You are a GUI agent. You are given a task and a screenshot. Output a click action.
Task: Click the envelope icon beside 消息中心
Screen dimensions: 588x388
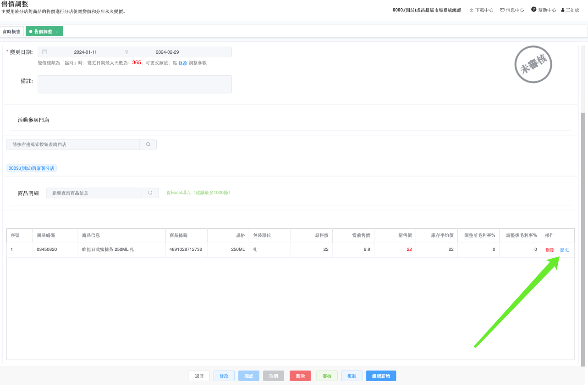pyautogui.click(x=502, y=10)
